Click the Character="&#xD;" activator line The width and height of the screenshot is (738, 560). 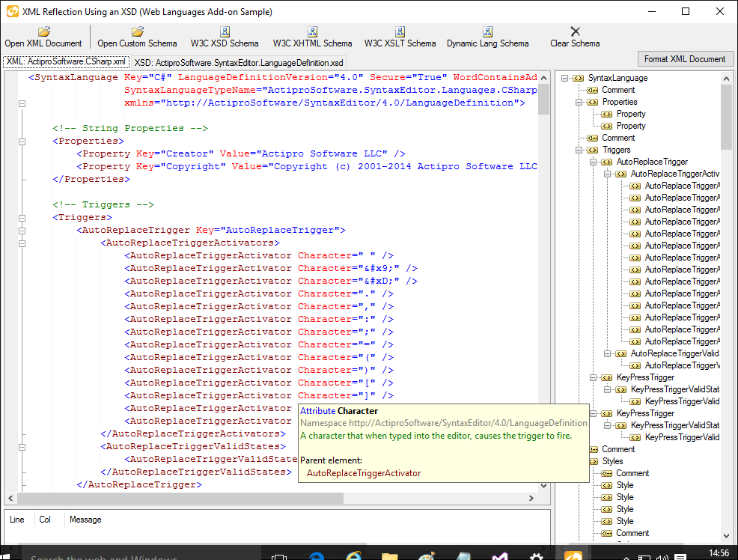(271, 281)
